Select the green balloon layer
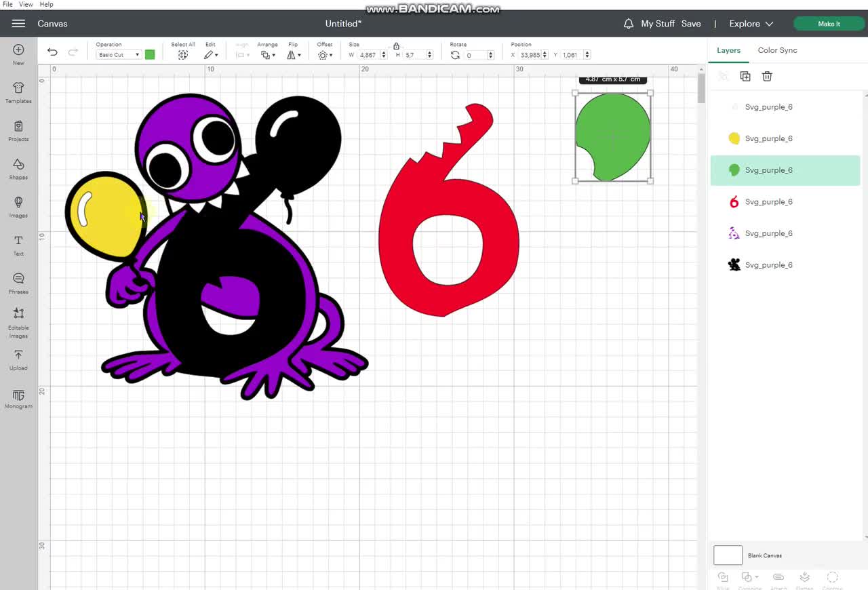 click(x=785, y=170)
